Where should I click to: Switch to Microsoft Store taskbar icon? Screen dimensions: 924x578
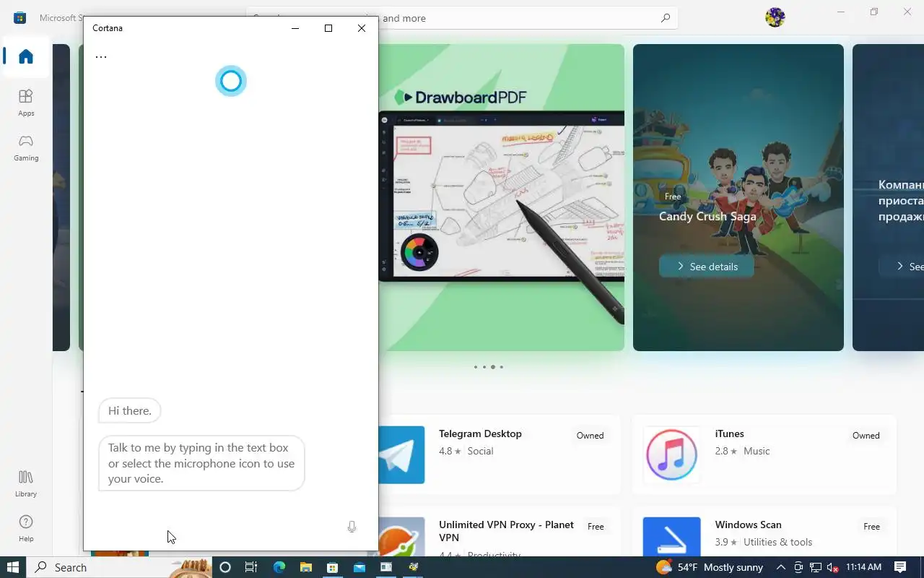[x=332, y=567]
